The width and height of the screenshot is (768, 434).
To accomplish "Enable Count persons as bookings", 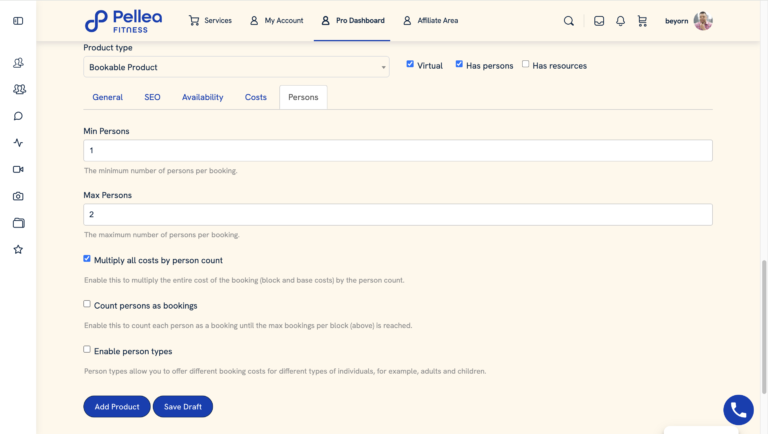I will click(x=87, y=304).
